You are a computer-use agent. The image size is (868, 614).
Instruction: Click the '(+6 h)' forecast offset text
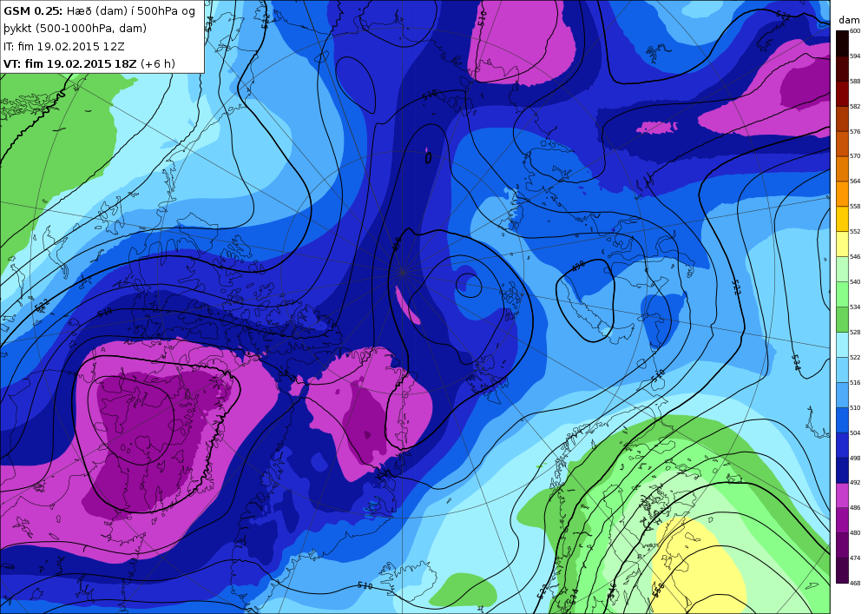[x=158, y=64]
